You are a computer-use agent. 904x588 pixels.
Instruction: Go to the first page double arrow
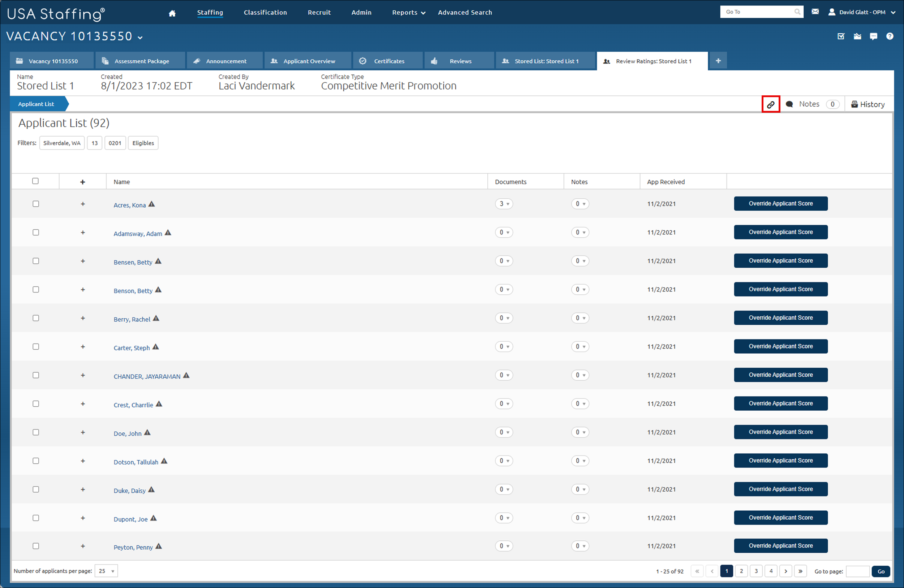tap(697, 571)
